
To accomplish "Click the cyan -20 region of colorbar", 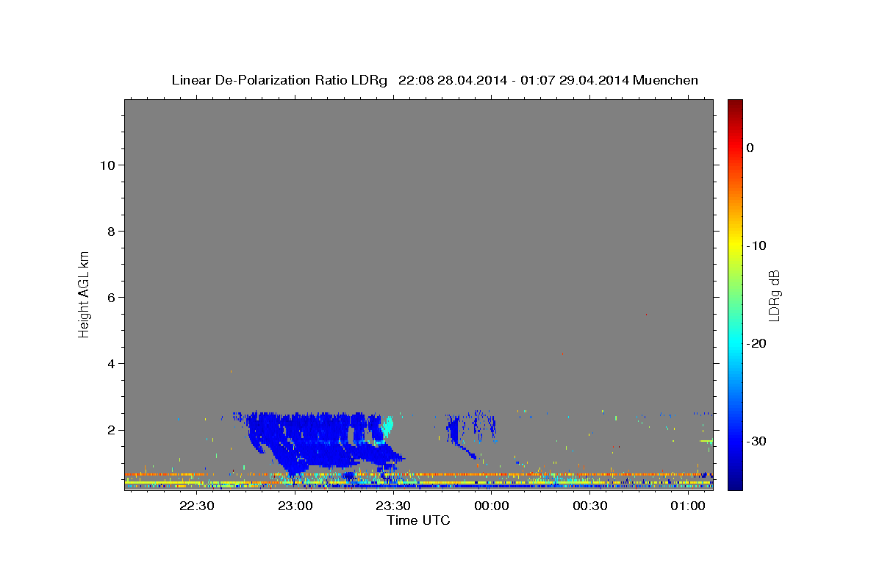I will click(x=735, y=343).
